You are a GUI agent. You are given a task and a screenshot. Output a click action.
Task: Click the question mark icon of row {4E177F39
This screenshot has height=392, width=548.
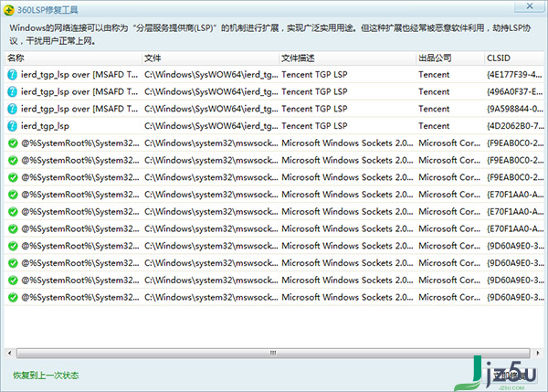(x=12, y=75)
